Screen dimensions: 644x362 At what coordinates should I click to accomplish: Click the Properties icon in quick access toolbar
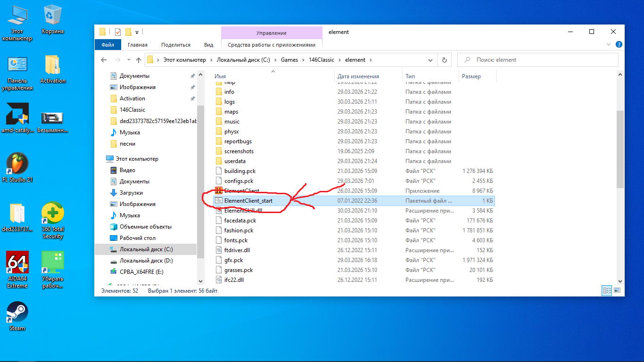pos(117,32)
